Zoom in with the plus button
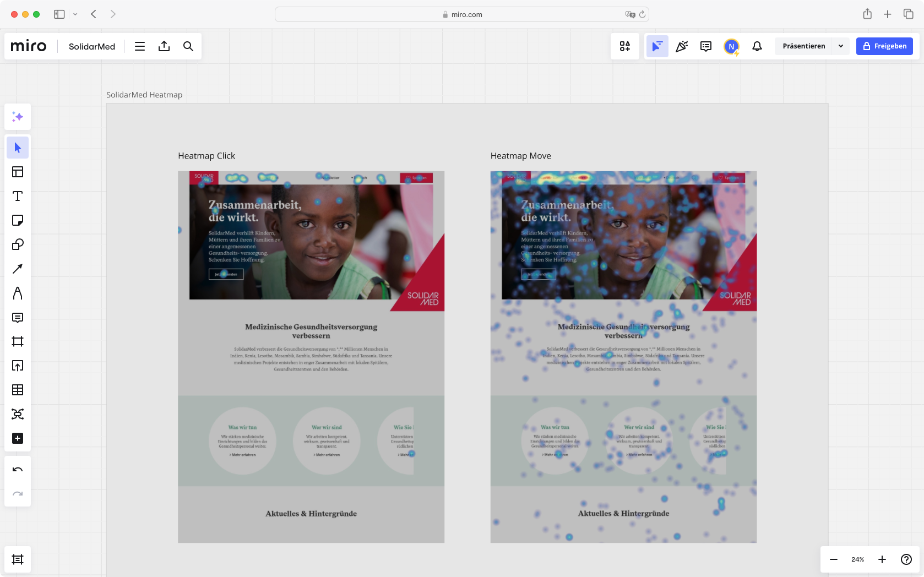Viewport: 924px width, 577px height. pyautogui.click(x=882, y=559)
